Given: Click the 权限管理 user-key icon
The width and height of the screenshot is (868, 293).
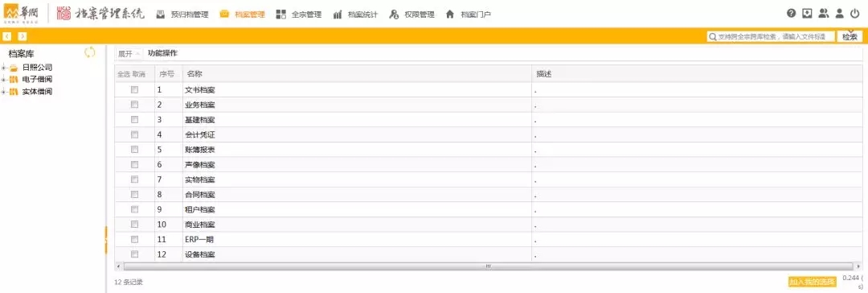Looking at the screenshot, I should (x=394, y=14).
